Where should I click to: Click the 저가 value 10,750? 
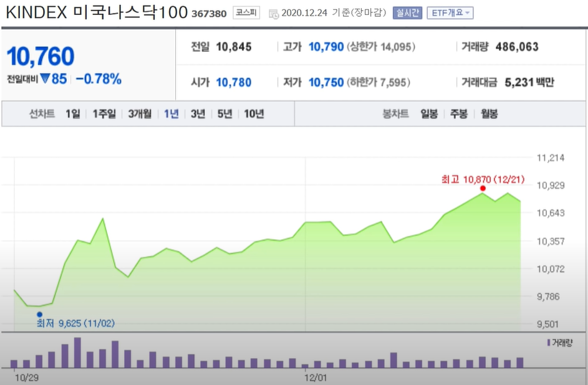tap(326, 82)
